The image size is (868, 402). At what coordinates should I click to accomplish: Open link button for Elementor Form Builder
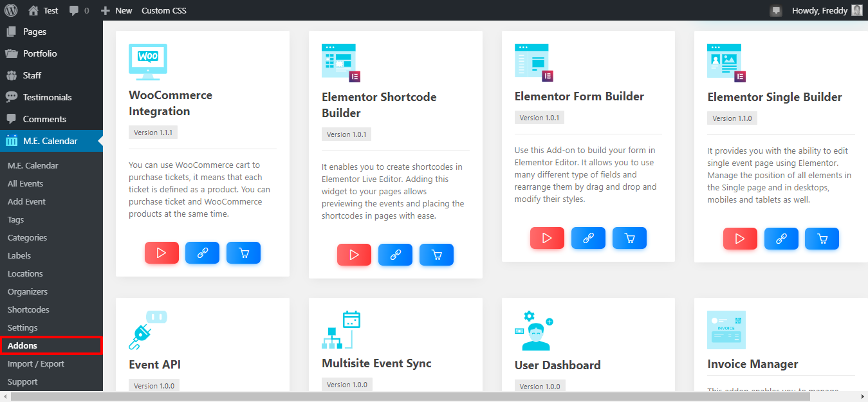(x=588, y=238)
